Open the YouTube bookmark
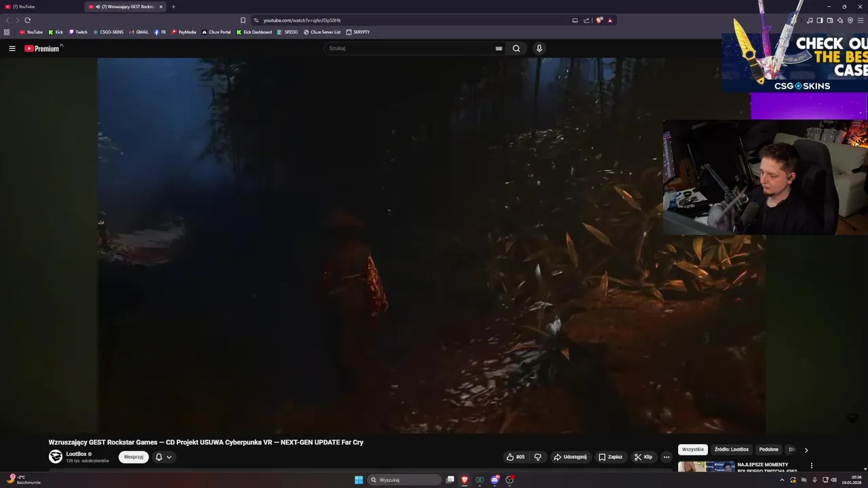Image resolution: width=868 pixels, height=488 pixels. coord(31,32)
